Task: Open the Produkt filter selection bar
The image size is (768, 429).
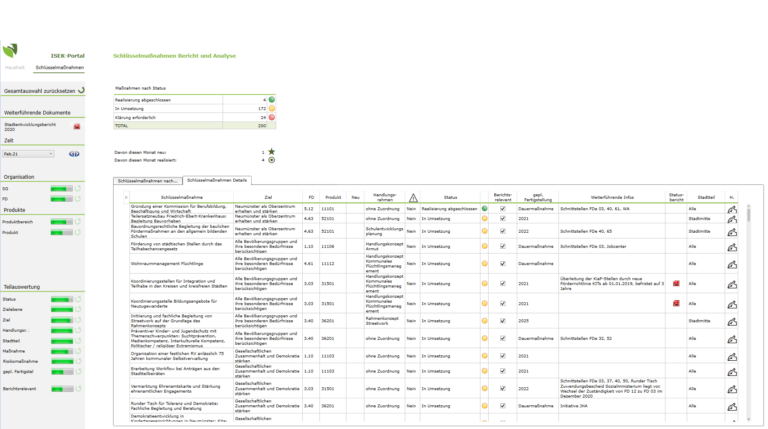Action: pyautogui.click(x=62, y=232)
